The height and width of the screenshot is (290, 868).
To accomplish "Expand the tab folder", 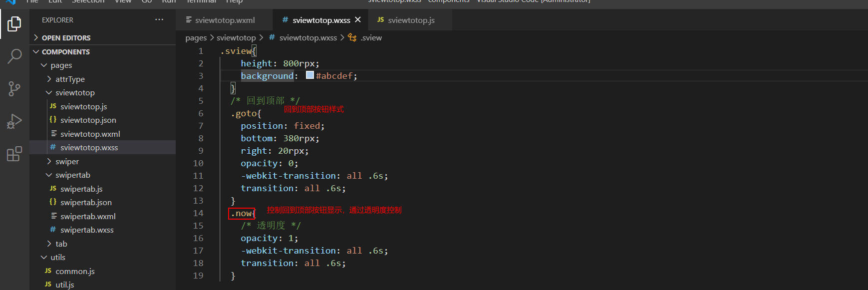I will (x=49, y=244).
